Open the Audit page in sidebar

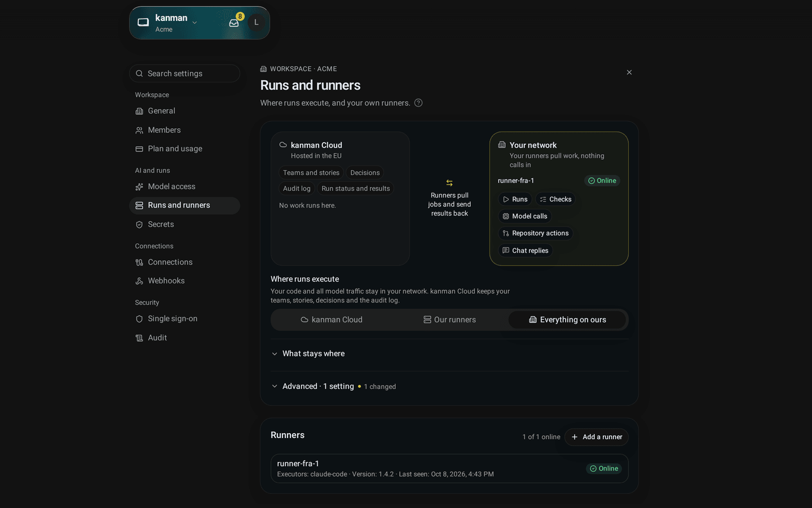tap(184, 338)
